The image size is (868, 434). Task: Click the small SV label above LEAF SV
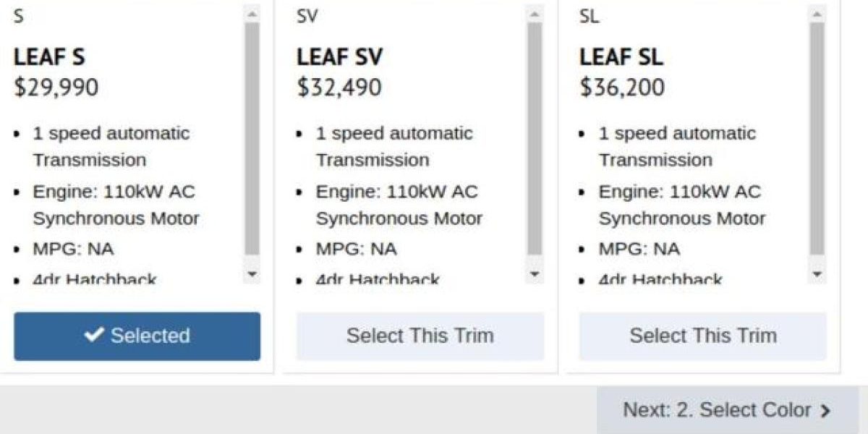tap(307, 16)
